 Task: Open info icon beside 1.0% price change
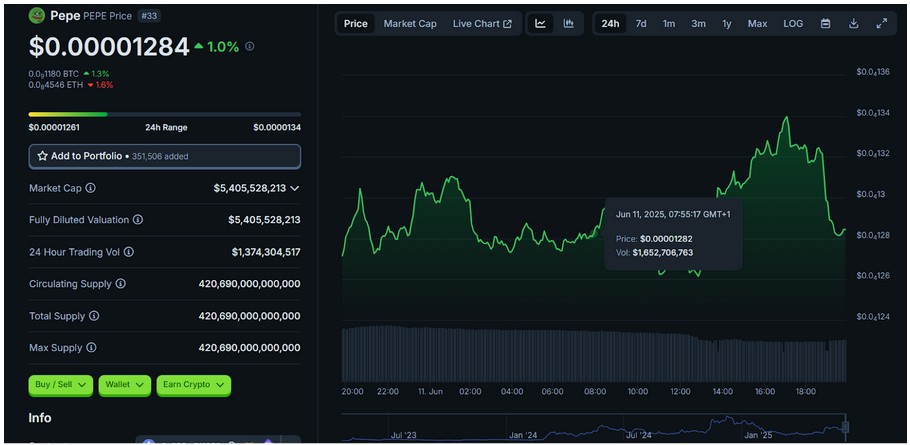coord(250,46)
